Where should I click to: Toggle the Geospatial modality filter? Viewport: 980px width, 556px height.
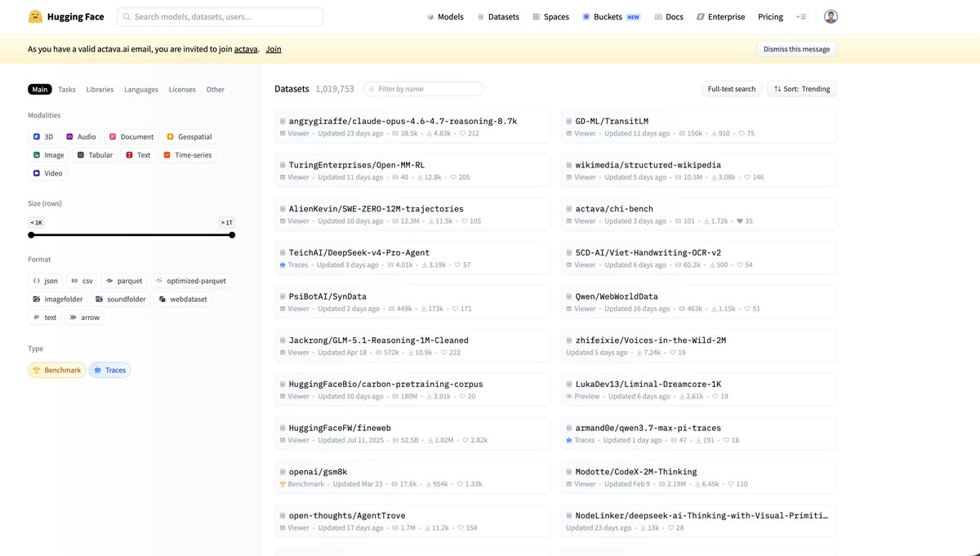[189, 136]
